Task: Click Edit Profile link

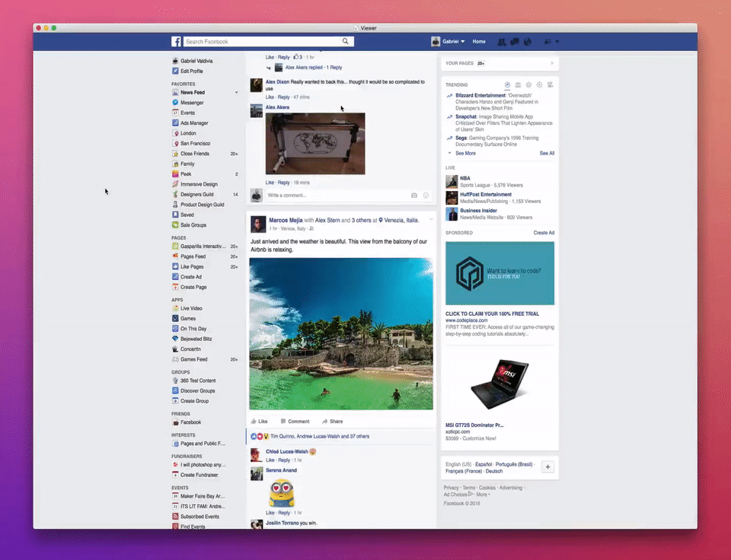Action: pos(191,72)
